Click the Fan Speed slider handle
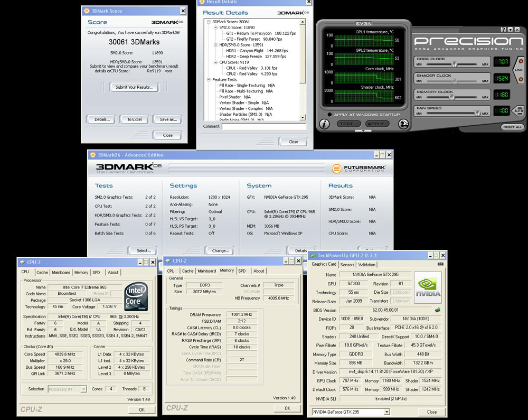Viewport: 528px width, 420px height. (x=477, y=113)
